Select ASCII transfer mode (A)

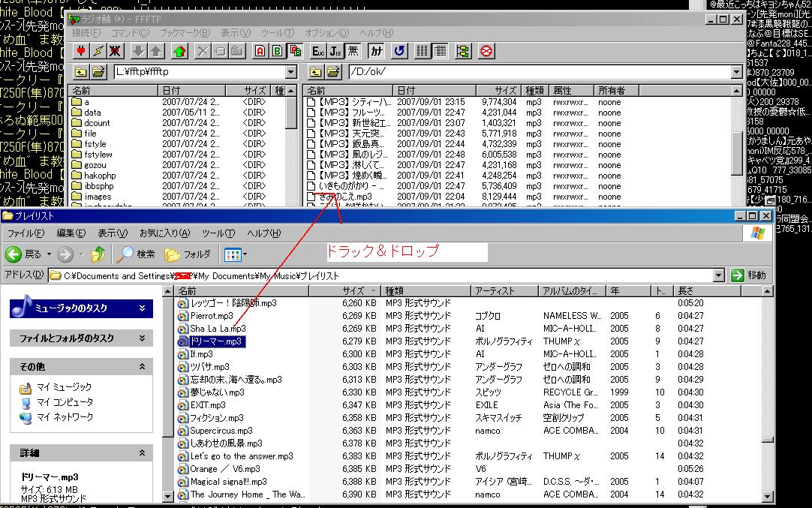pos(260,51)
